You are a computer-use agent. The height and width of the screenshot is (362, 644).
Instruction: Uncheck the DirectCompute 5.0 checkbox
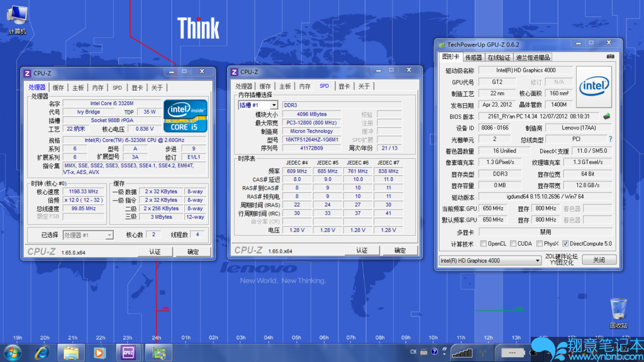pyautogui.click(x=565, y=244)
